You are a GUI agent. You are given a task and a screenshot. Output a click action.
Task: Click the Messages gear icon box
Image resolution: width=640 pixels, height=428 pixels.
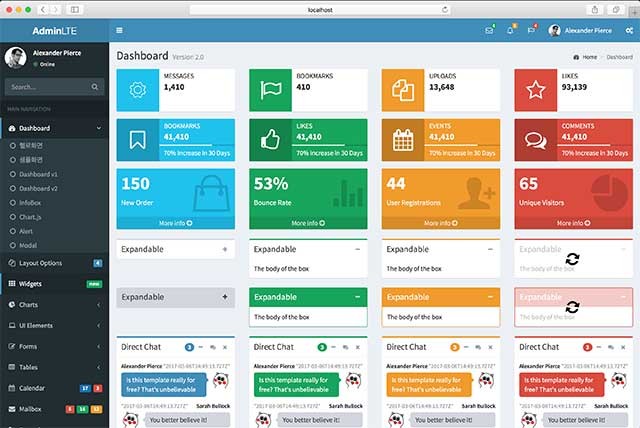pyautogui.click(x=138, y=90)
